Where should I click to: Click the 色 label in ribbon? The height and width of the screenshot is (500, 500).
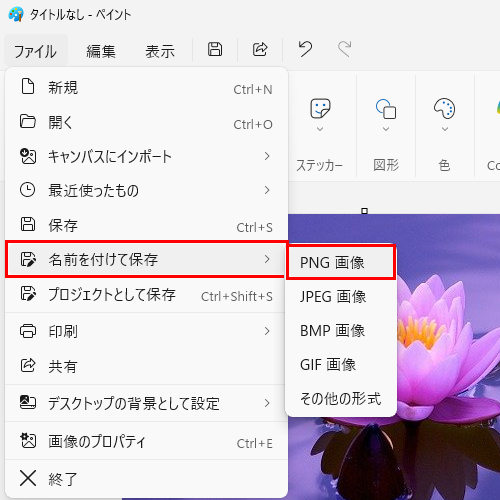pos(444,165)
